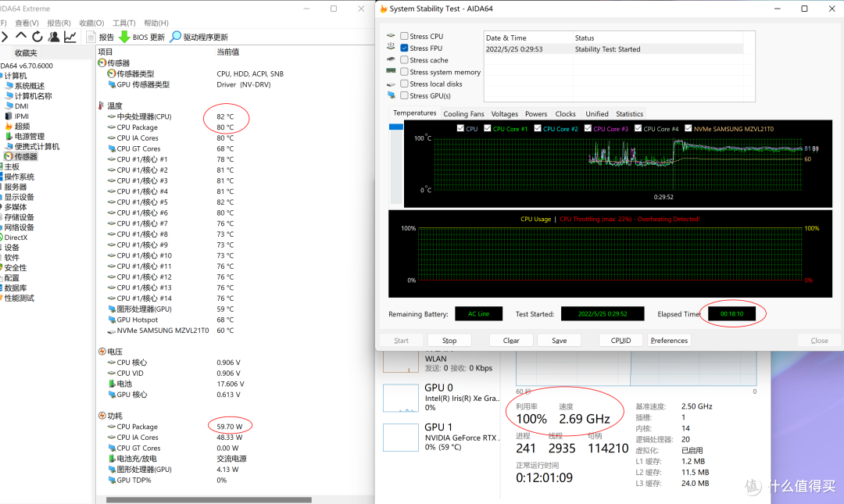Click the 驱动程序更新 magnifier icon
Image resolution: width=844 pixels, height=504 pixels.
pyautogui.click(x=176, y=37)
